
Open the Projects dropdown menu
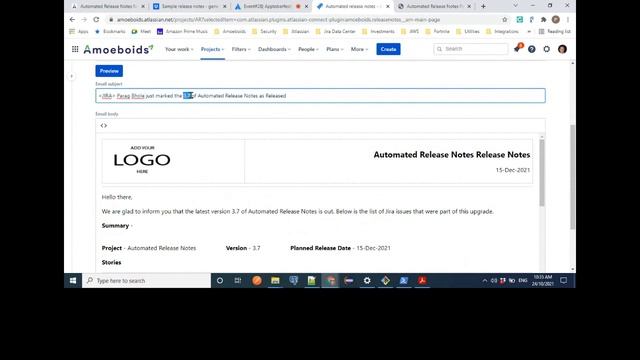212,49
